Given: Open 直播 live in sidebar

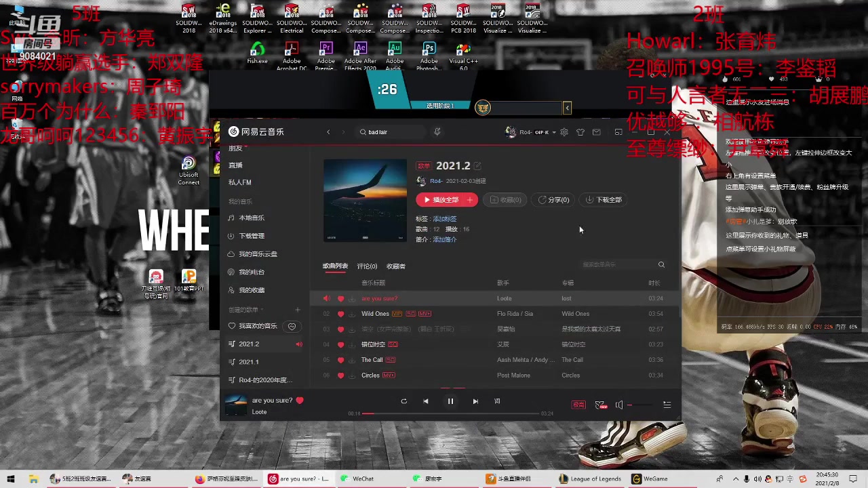Looking at the screenshot, I should (x=235, y=165).
